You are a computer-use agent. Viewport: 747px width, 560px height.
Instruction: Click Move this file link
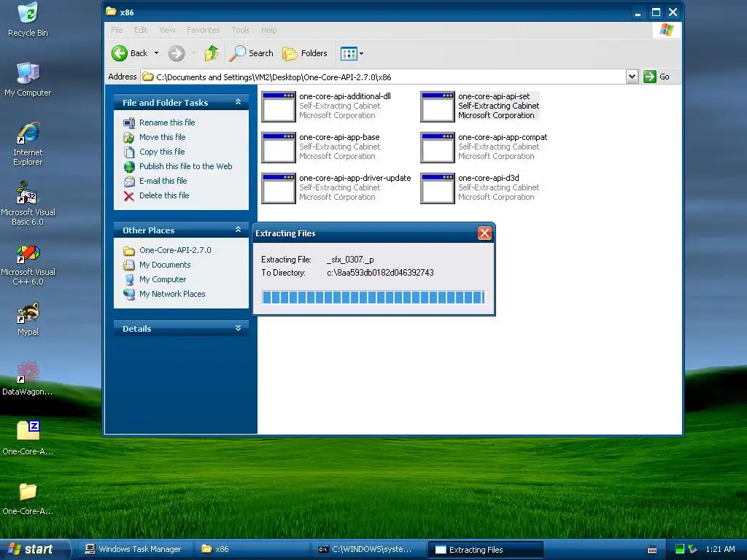[x=163, y=137]
